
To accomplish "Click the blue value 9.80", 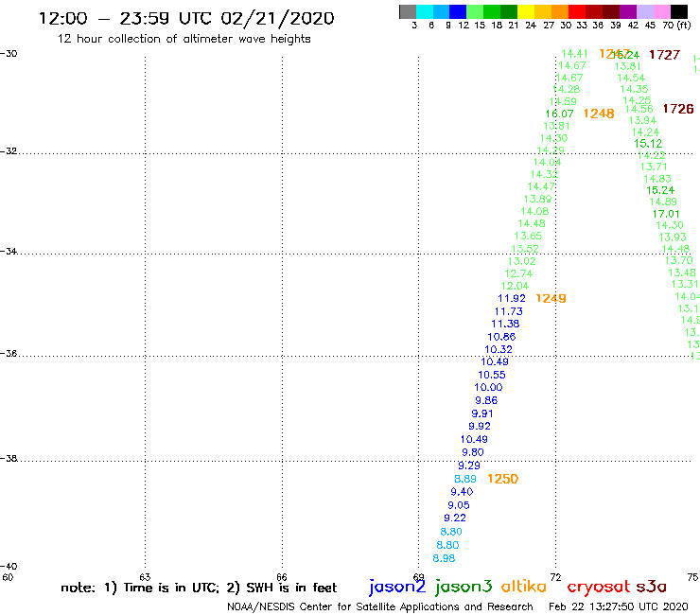I will [473, 452].
